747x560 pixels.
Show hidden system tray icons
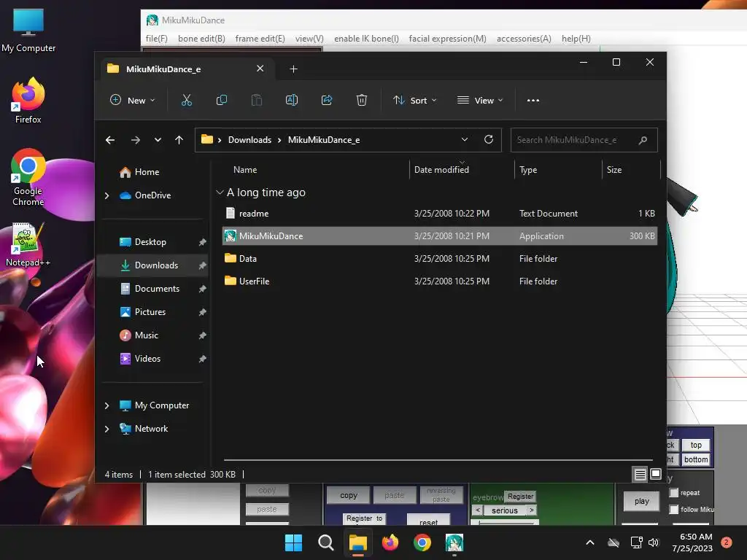pyautogui.click(x=589, y=542)
